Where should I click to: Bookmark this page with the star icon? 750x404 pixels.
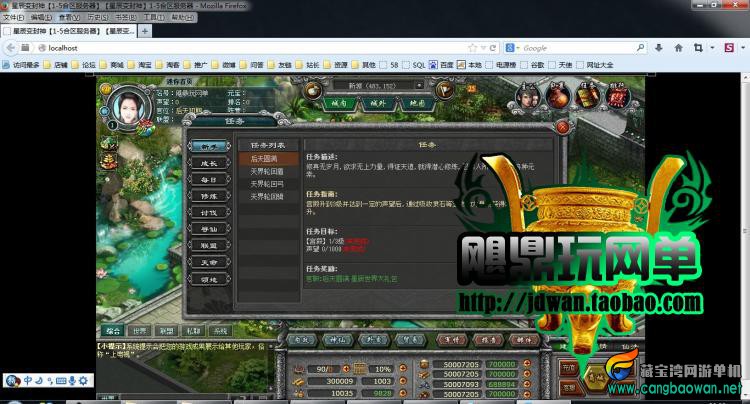coord(473,48)
